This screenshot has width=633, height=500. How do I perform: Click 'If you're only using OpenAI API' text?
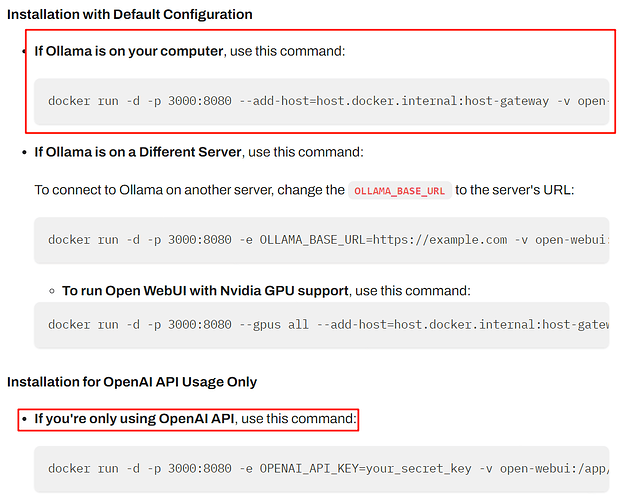tap(134, 419)
